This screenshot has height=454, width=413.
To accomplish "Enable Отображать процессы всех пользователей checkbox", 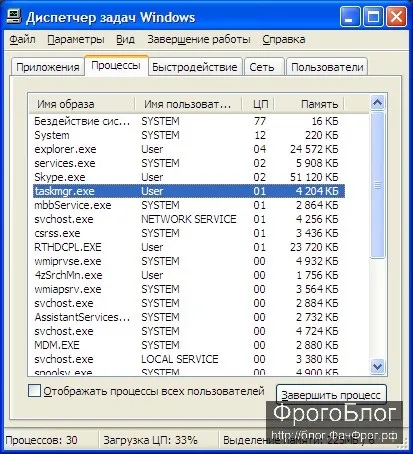I will coord(34,391).
